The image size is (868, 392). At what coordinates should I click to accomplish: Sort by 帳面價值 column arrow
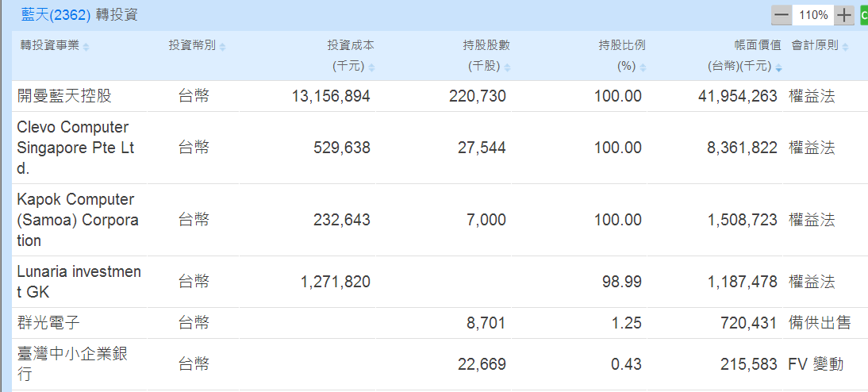pyautogui.click(x=778, y=67)
